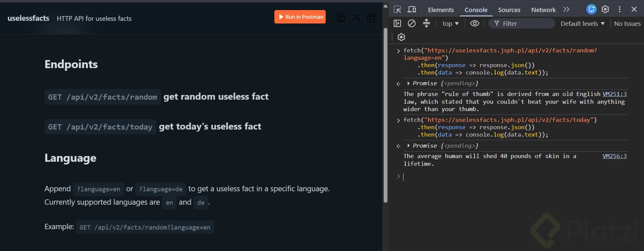Click the calendar today icon in header
Screen dimensions: 644x251
371,18
